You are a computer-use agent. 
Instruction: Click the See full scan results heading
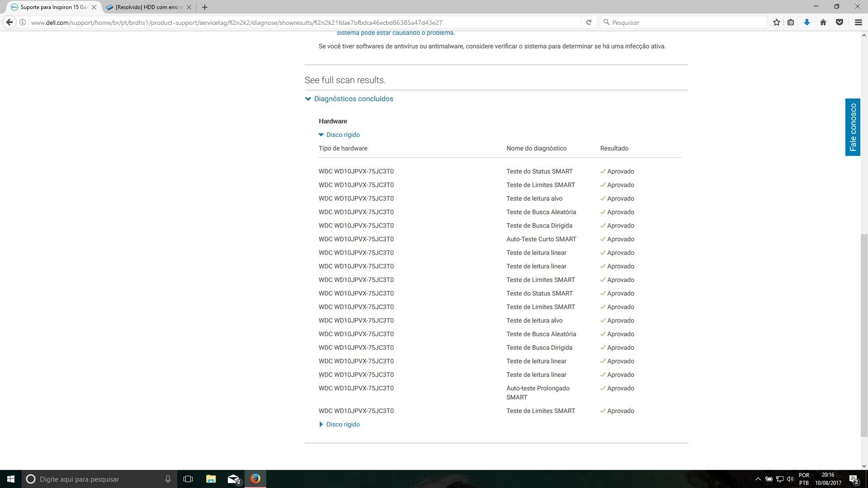coord(345,80)
